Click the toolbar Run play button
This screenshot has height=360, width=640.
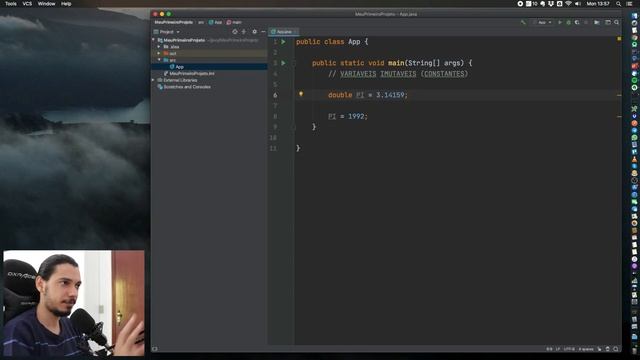click(560, 22)
